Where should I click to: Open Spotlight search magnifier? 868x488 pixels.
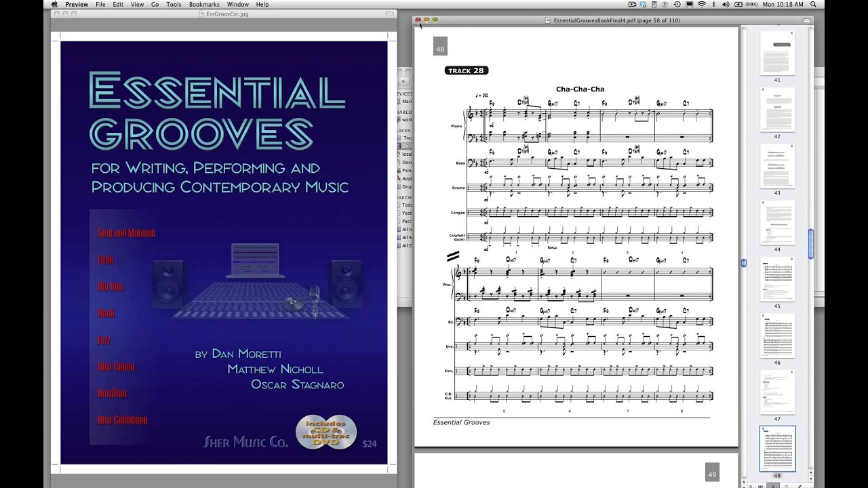pos(813,4)
